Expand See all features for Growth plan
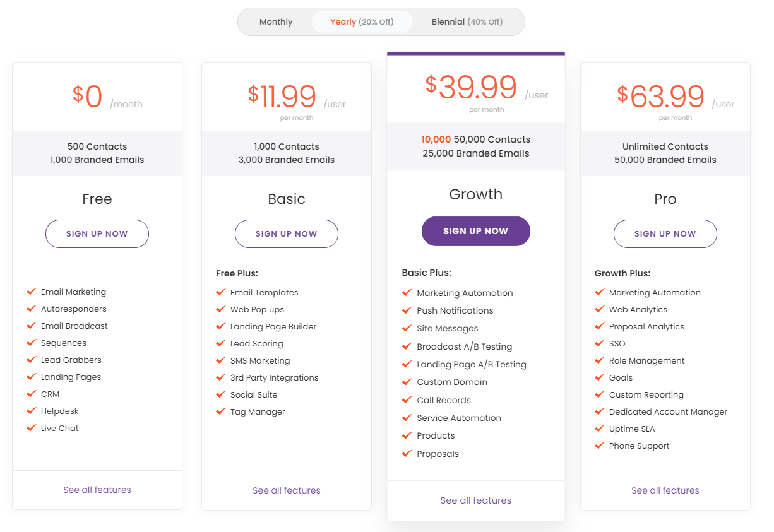This screenshot has height=532, width=774. (476, 500)
